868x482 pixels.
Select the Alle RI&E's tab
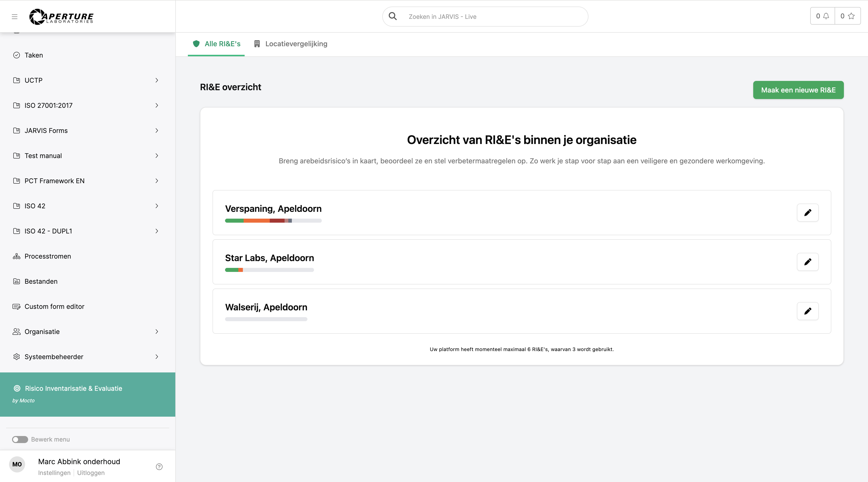(216, 44)
